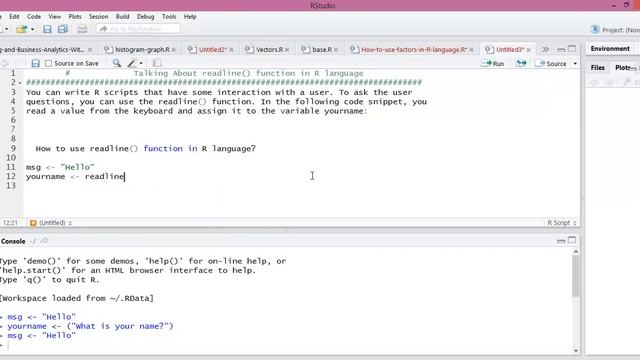
Task: Open the Help menu
Action: pyautogui.click(x=190, y=16)
